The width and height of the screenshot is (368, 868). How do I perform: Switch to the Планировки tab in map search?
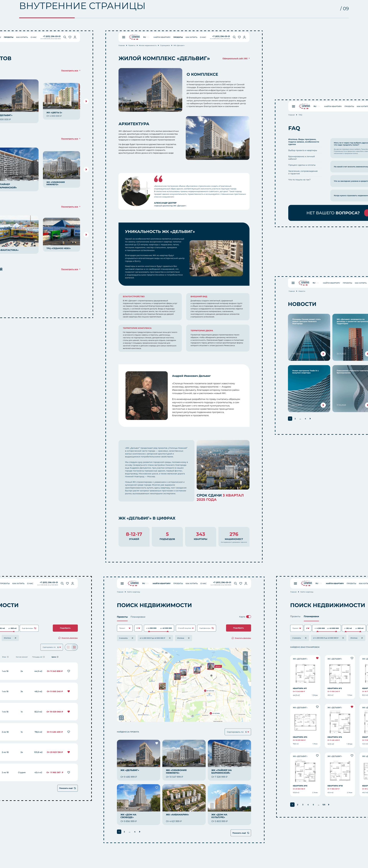pos(138,617)
